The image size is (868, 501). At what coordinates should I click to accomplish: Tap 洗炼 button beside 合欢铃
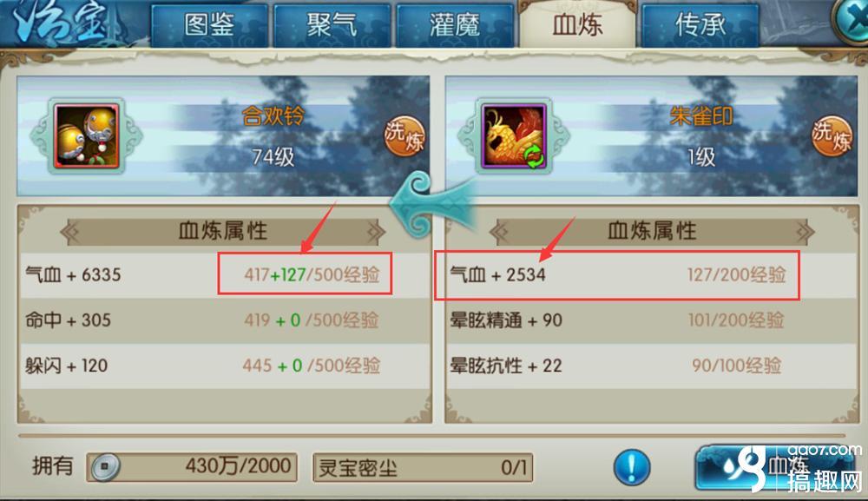pos(404,135)
